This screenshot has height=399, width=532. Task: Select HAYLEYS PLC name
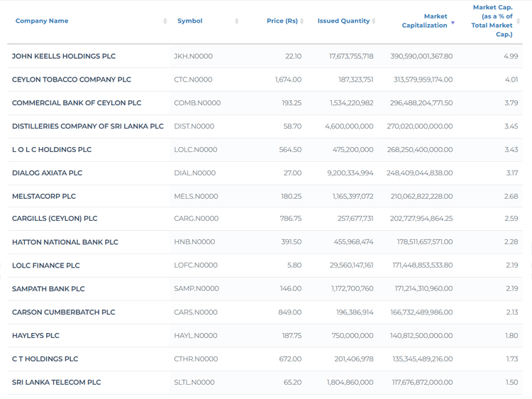(35, 336)
